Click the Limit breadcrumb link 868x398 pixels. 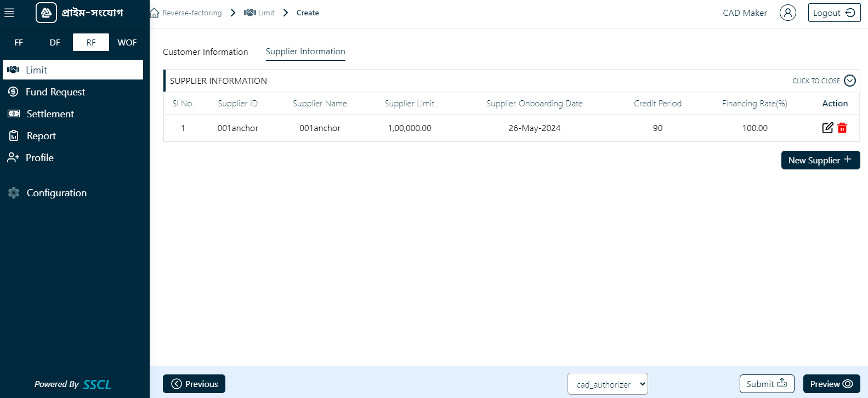(266, 13)
